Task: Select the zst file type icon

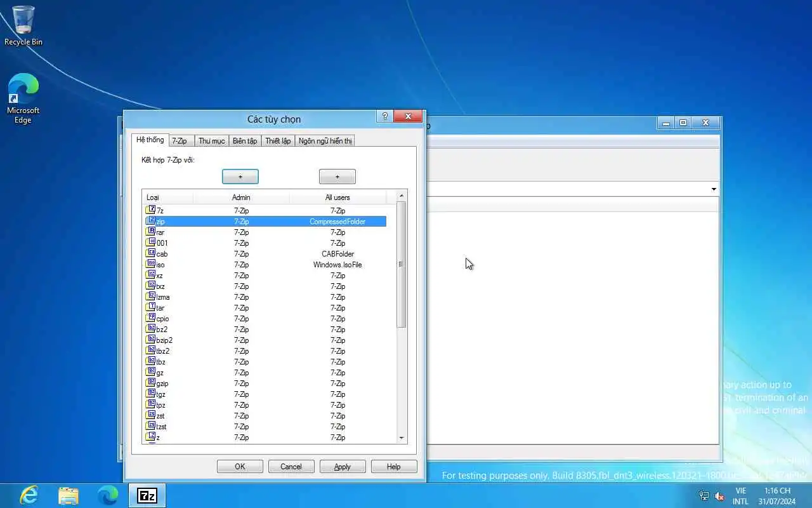Action: click(x=151, y=415)
